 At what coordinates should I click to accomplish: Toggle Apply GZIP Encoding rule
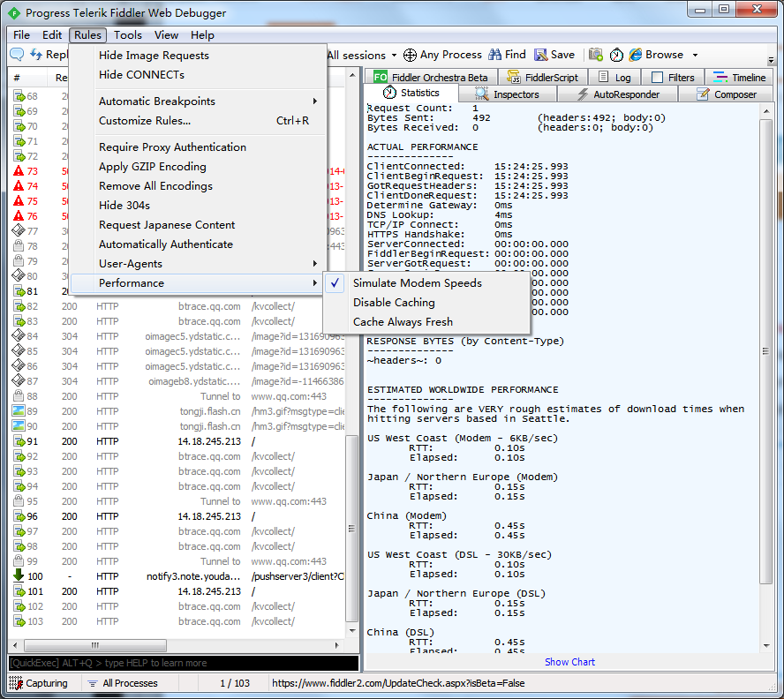click(x=197, y=167)
